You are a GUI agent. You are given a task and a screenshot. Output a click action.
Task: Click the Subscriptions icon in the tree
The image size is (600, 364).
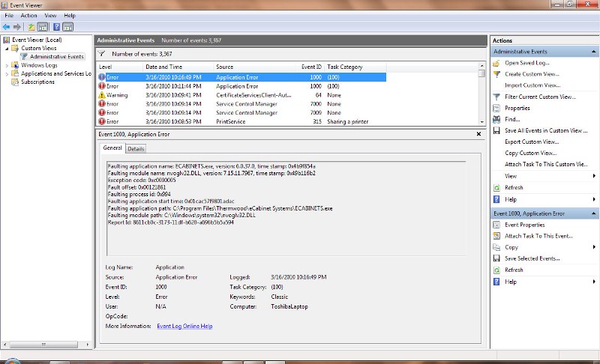15,82
